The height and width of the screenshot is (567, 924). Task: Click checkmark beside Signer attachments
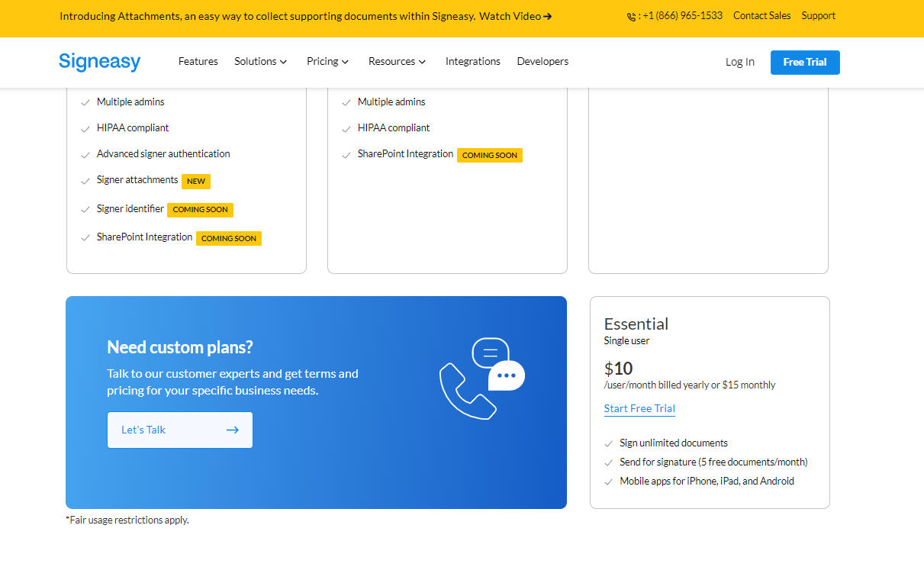point(85,182)
